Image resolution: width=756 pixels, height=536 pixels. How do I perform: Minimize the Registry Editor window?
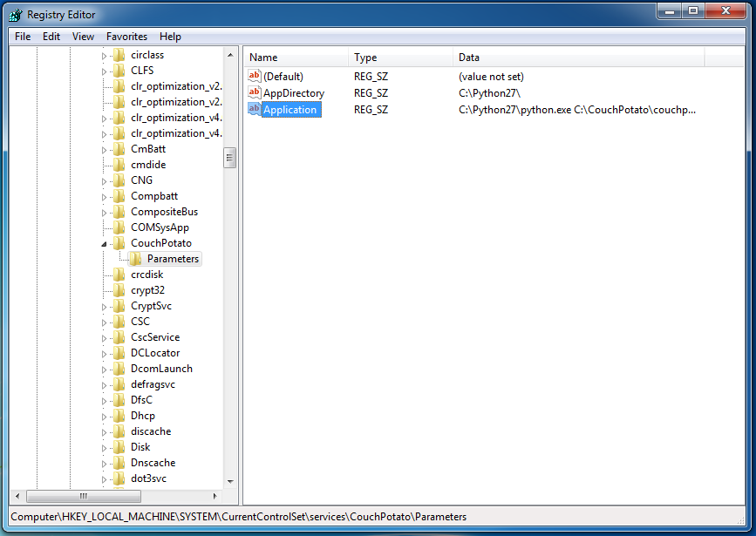tap(670, 11)
